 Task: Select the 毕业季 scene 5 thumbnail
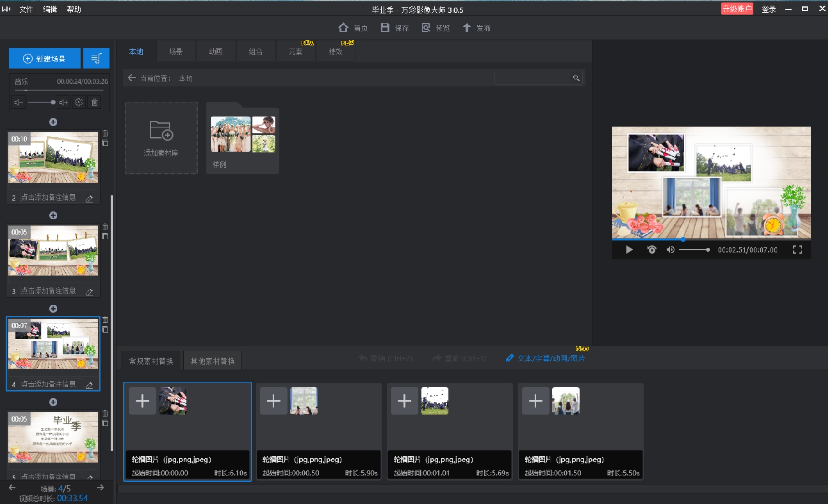click(x=53, y=438)
